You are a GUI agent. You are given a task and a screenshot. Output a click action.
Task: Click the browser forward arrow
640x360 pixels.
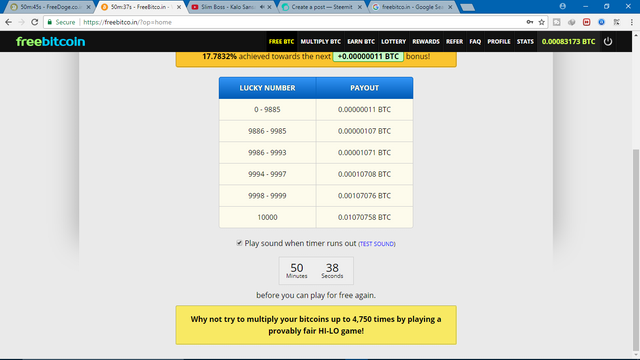21,22
